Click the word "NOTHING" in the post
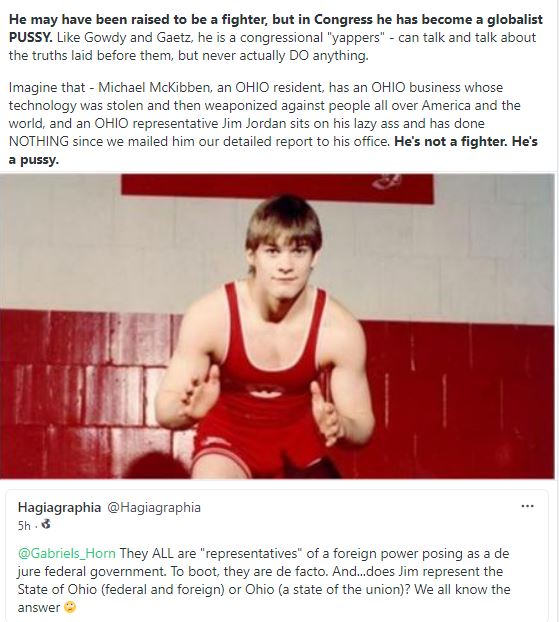Viewport: 559px width, 622px height. (38, 142)
